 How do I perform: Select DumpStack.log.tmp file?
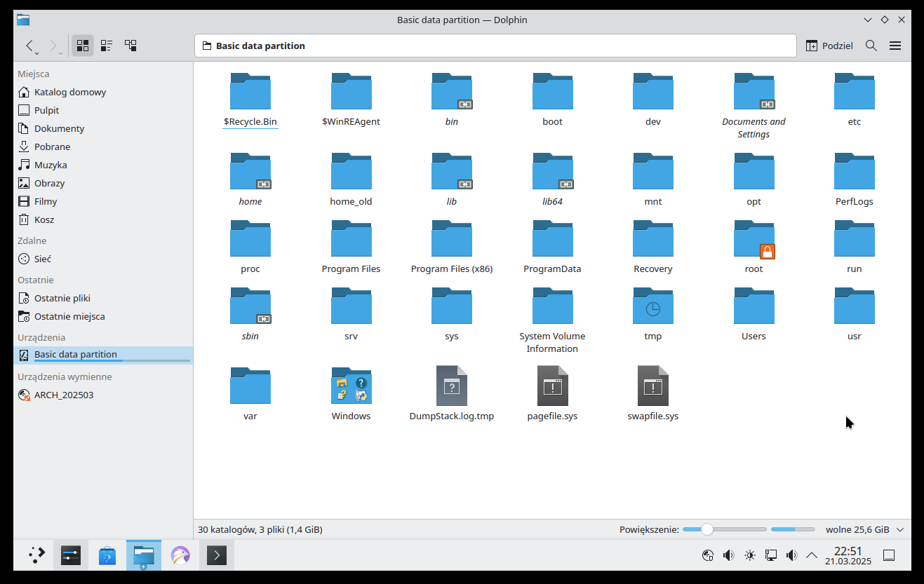coord(452,395)
